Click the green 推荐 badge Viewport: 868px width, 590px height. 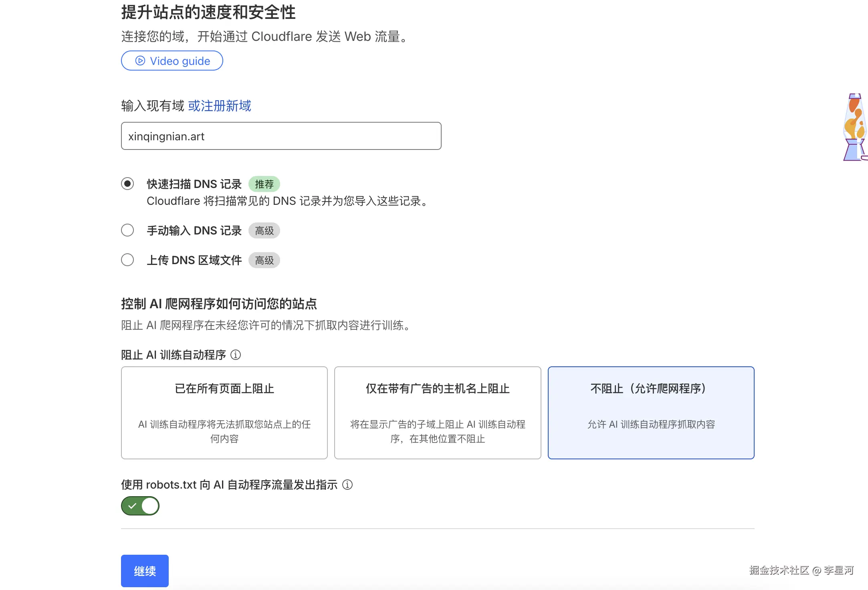(264, 184)
